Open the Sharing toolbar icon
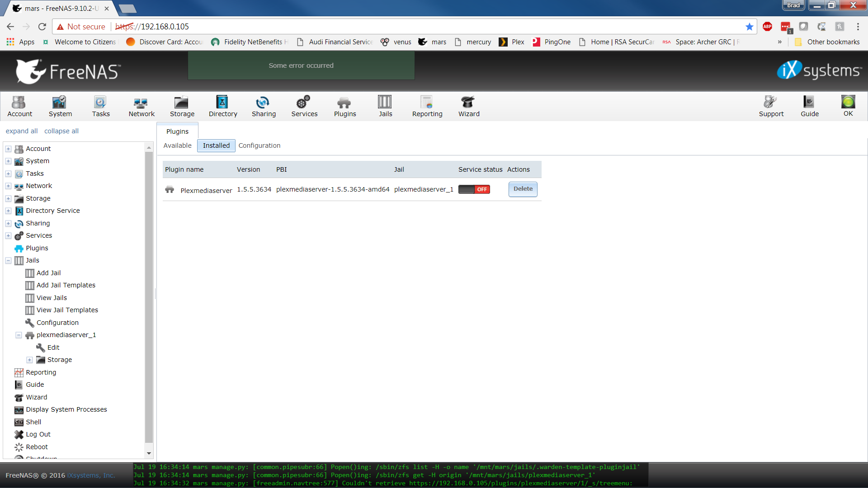This screenshot has height=488, width=868. pos(264,107)
